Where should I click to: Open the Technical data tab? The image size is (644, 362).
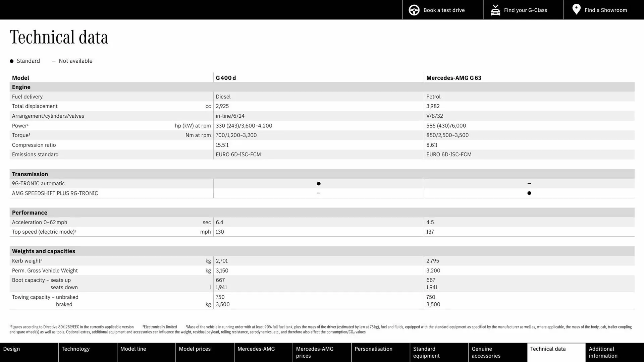pos(547,349)
